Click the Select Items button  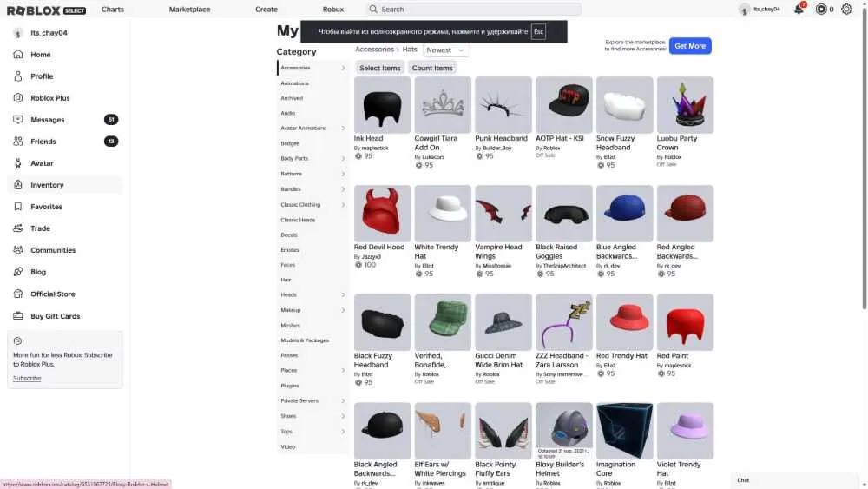point(380,68)
